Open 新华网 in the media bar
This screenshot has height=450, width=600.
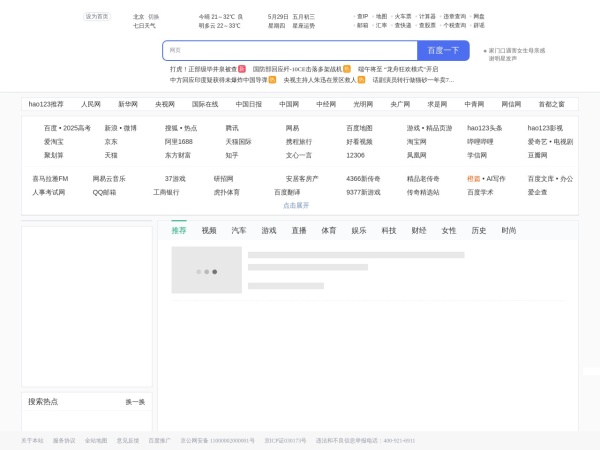128,104
